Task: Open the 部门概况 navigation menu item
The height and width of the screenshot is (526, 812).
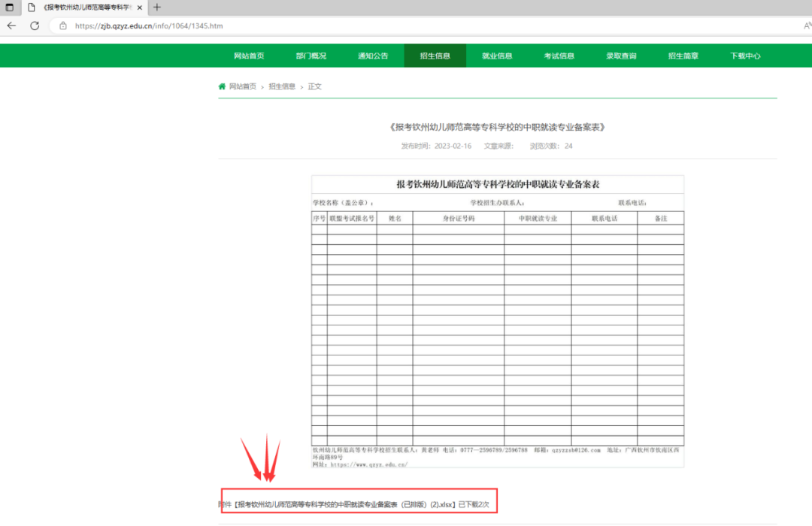Action: click(x=311, y=56)
